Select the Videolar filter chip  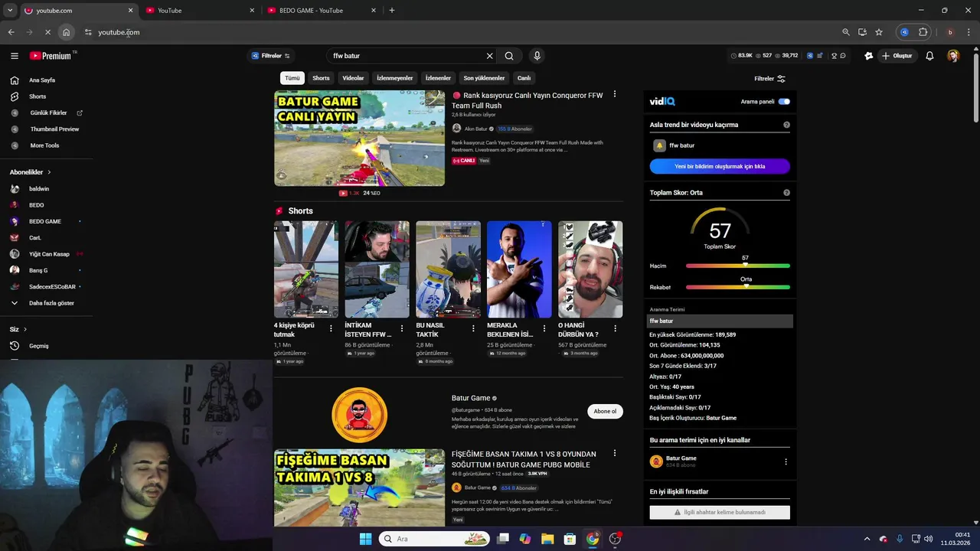[x=353, y=78]
